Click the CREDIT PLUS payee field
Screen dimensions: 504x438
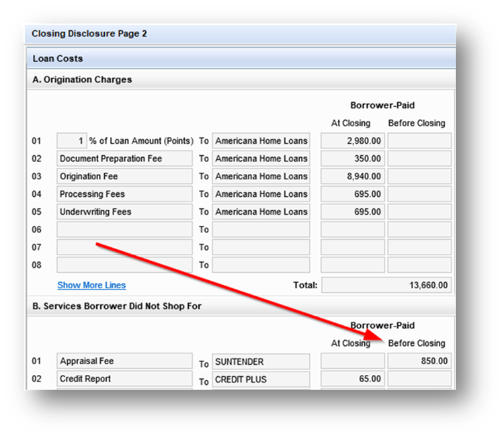coord(261,380)
